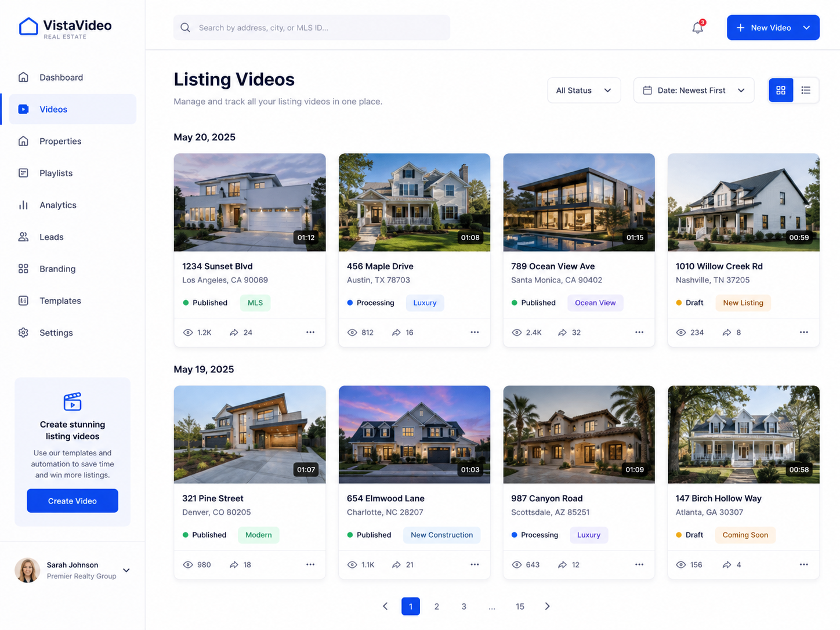
Task: Open more options for 321 Pine Street
Action: (x=310, y=564)
